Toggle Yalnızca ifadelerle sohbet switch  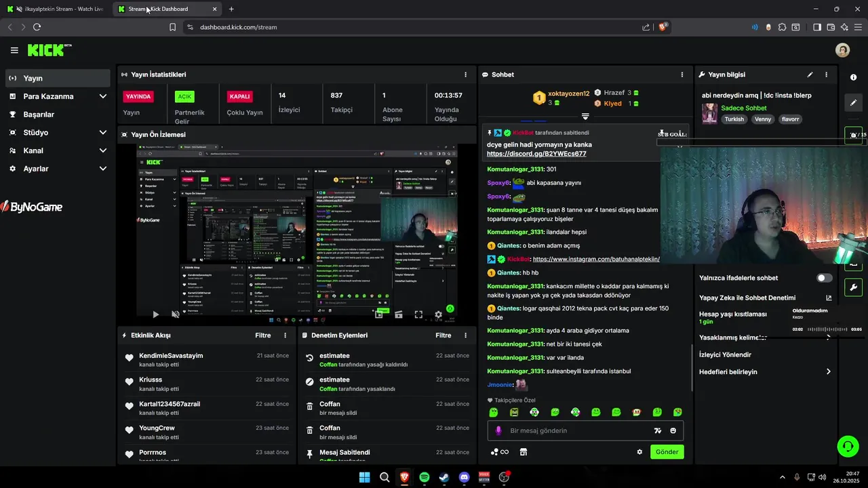(x=824, y=278)
